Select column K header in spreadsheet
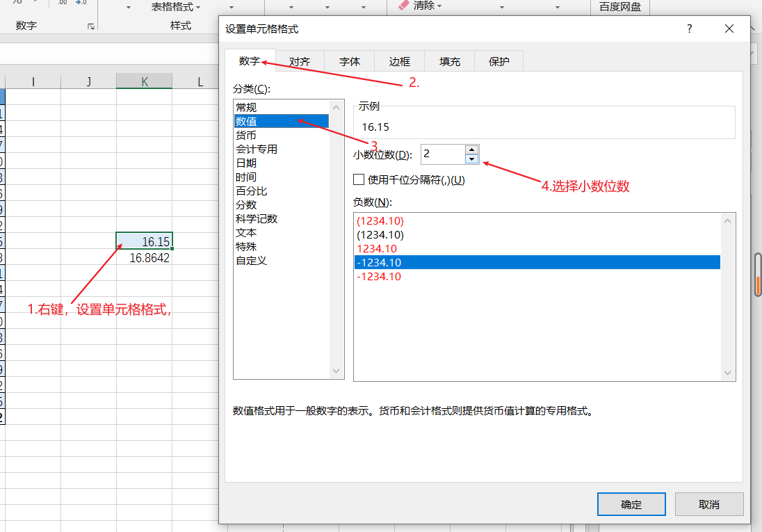The height and width of the screenshot is (532, 762). tap(145, 81)
